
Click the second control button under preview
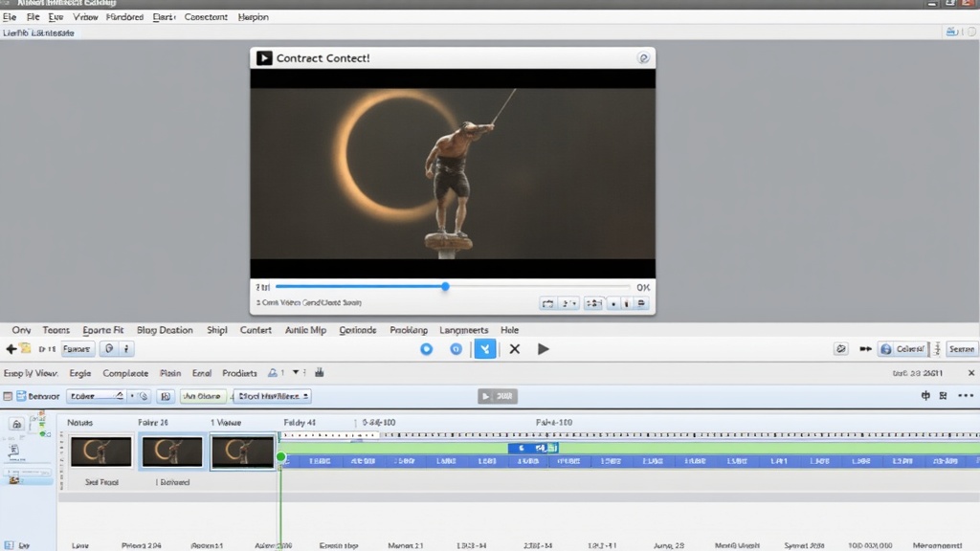coord(568,303)
